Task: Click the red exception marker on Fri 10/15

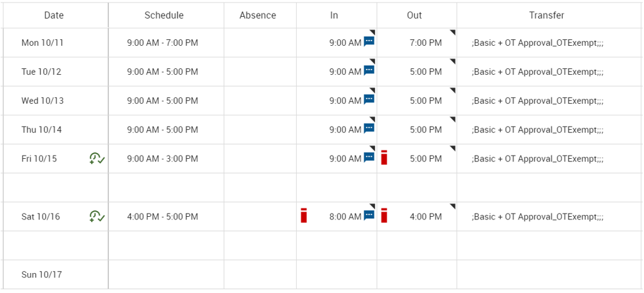Action: point(384,157)
